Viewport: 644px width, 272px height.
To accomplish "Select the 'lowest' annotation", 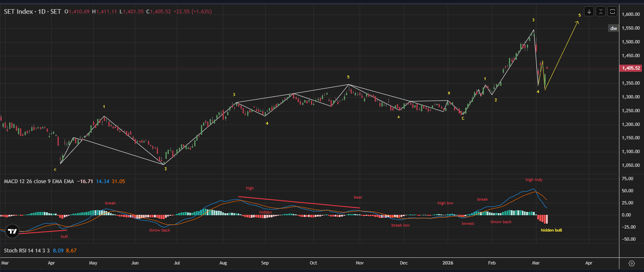I will [468, 224].
